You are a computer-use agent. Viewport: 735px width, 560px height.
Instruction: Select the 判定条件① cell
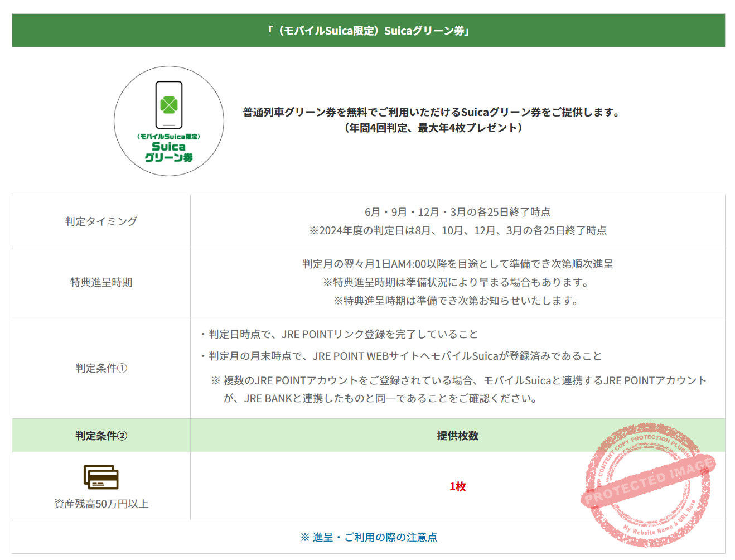click(x=100, y=368)
